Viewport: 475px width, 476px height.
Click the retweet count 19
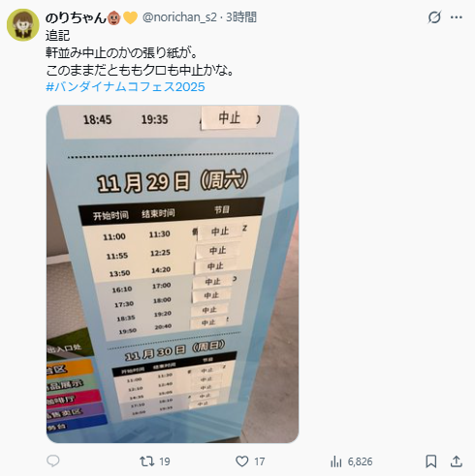(x=165, y=461)
